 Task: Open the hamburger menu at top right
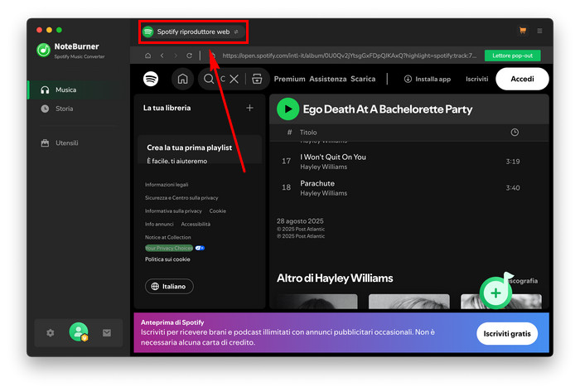point(539,31)
